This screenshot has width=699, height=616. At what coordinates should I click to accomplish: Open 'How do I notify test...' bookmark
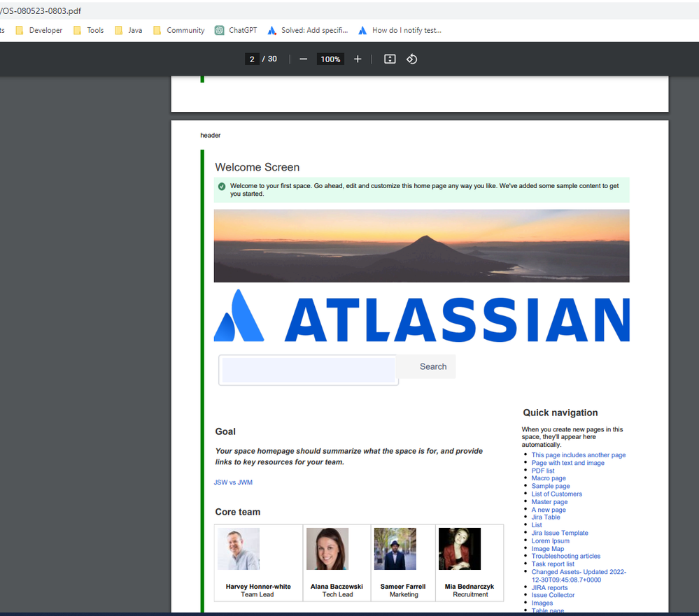coord(400,30)
